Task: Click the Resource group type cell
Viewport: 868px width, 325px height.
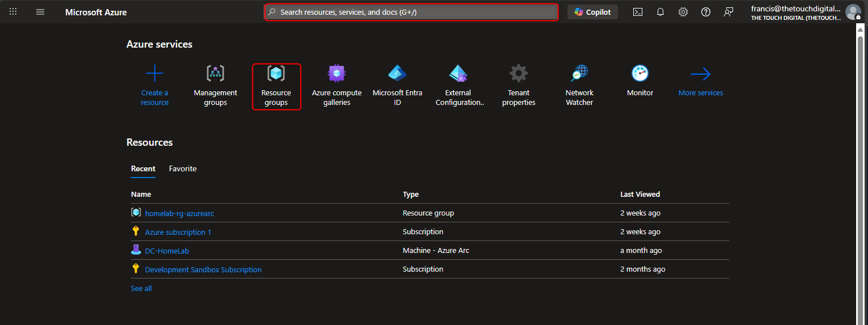Action: (x=428, y=213)
